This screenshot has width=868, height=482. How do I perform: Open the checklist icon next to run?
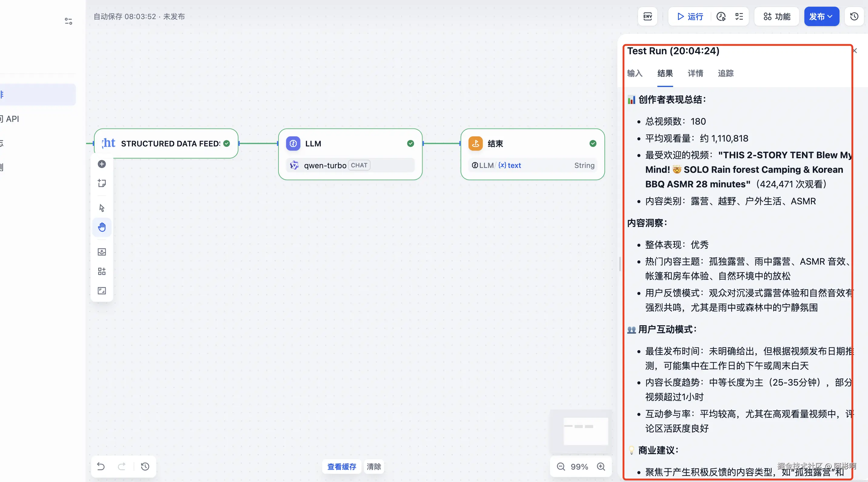tap(739, 16)
